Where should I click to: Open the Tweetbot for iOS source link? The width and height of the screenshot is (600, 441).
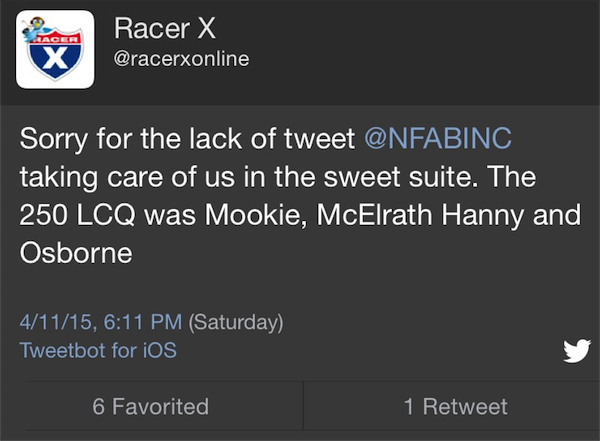click(98, 351)
